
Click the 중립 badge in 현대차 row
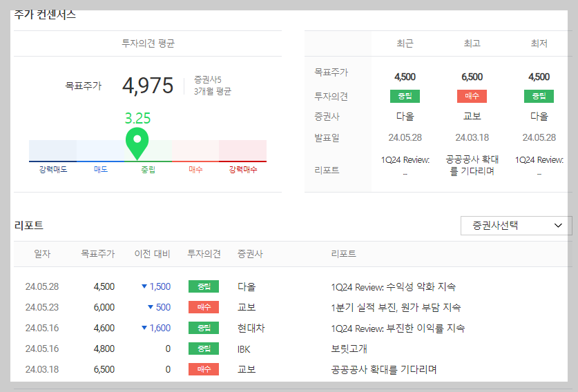coord(204,328)
